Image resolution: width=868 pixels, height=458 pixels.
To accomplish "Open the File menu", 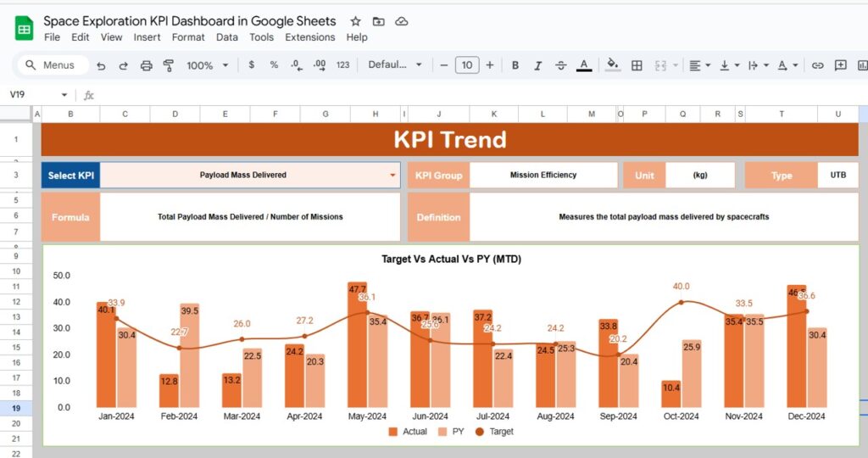I will pos(52,37).
